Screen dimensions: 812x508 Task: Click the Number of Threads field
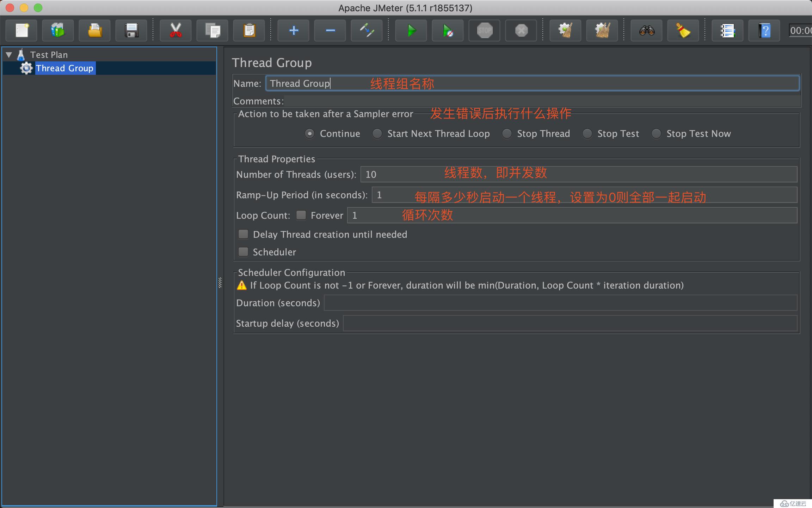tap(579, 174)
